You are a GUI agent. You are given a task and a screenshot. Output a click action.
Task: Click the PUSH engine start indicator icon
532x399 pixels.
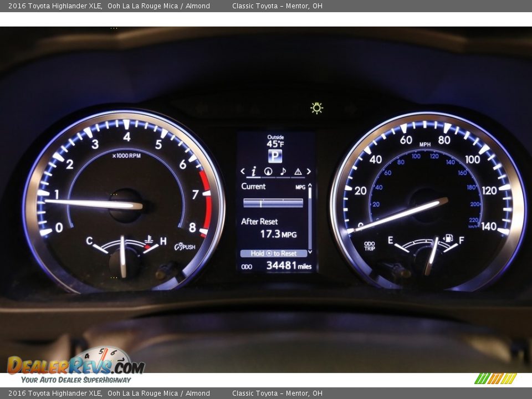pos(185,247)
